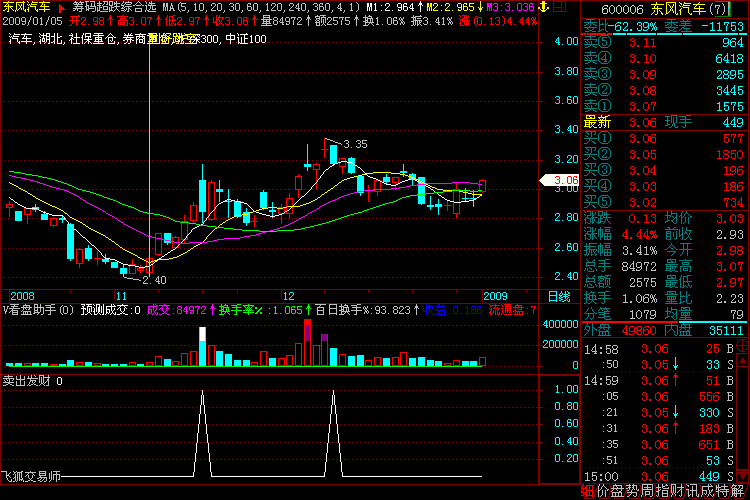Click the 飞狐交易师 label at bottom left

[31, 477]
